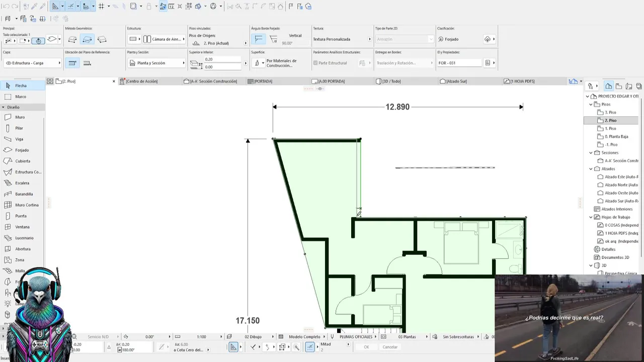
Task: Click the FOR - 031 ID field
Action: pos(459,63)
